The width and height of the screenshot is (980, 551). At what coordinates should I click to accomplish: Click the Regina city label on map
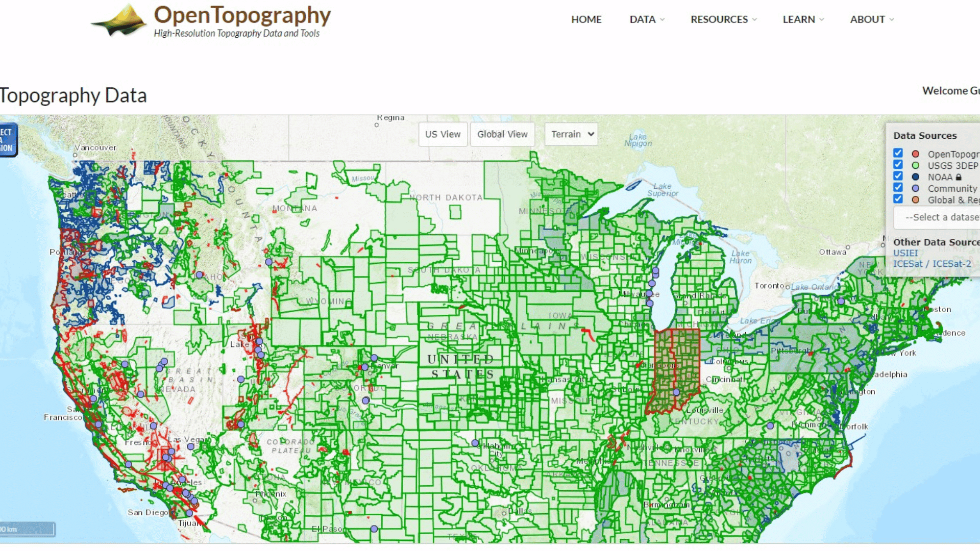(391, 118)
